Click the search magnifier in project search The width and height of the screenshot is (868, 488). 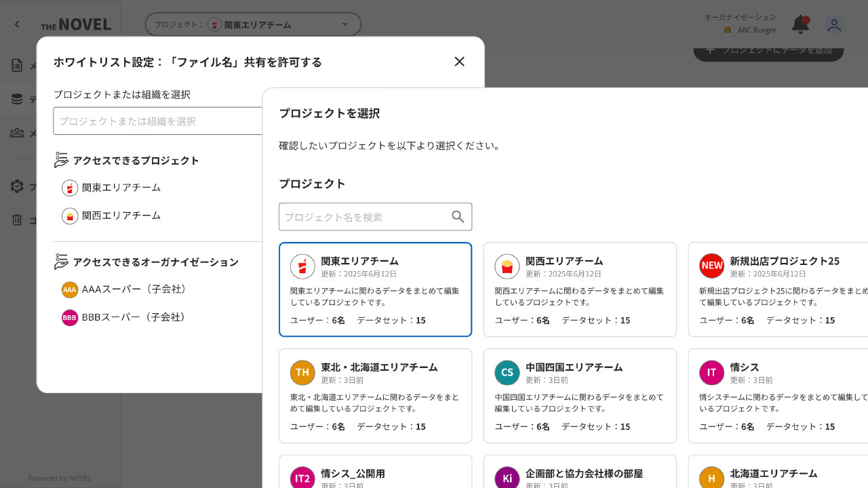tap(458, 217)
